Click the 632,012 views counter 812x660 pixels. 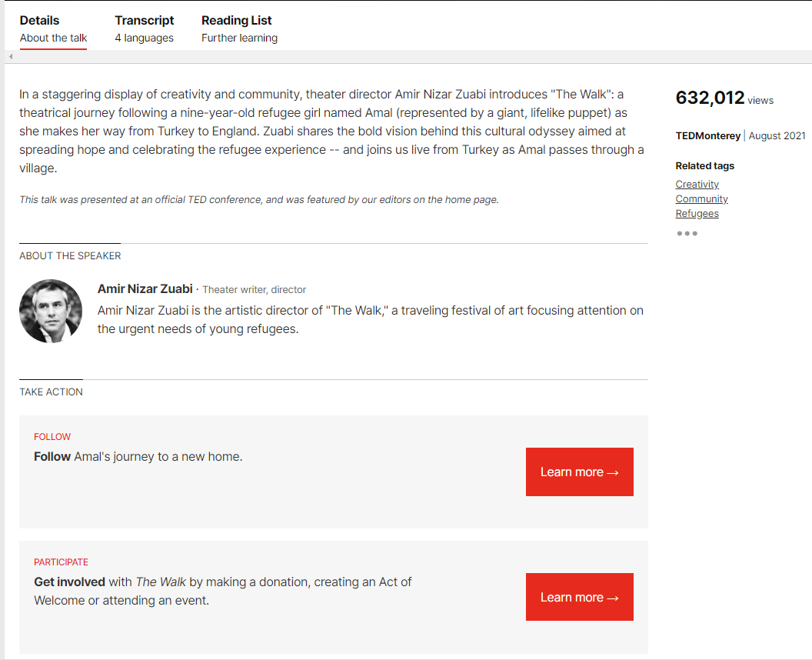[724, 98]
